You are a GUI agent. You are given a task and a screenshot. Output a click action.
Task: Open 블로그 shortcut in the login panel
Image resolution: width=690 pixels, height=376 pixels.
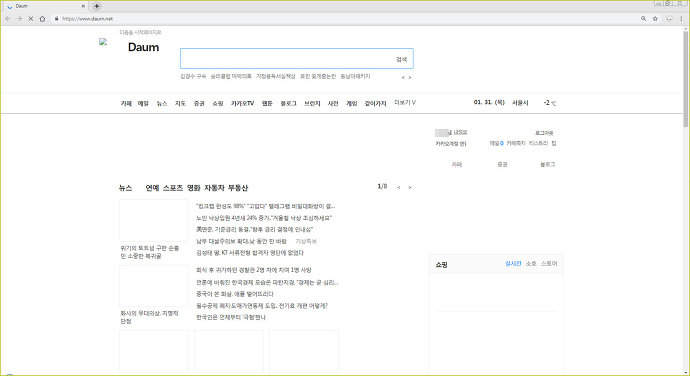(547, 164)
